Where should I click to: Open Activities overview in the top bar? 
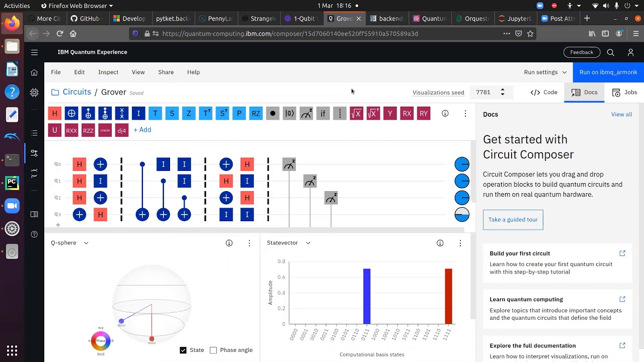pyautogui.click(x=17, y=6)
